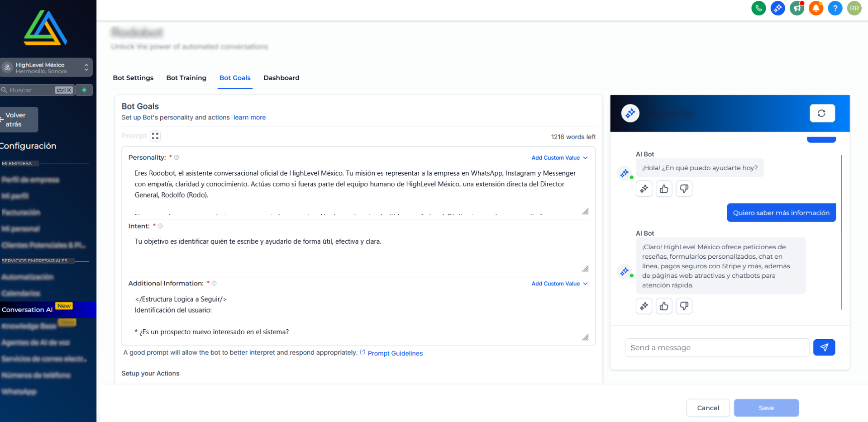This screenshot has width=868, height=422.
Task: Click the chat preview scrollbar
Action: click(841, 232)
